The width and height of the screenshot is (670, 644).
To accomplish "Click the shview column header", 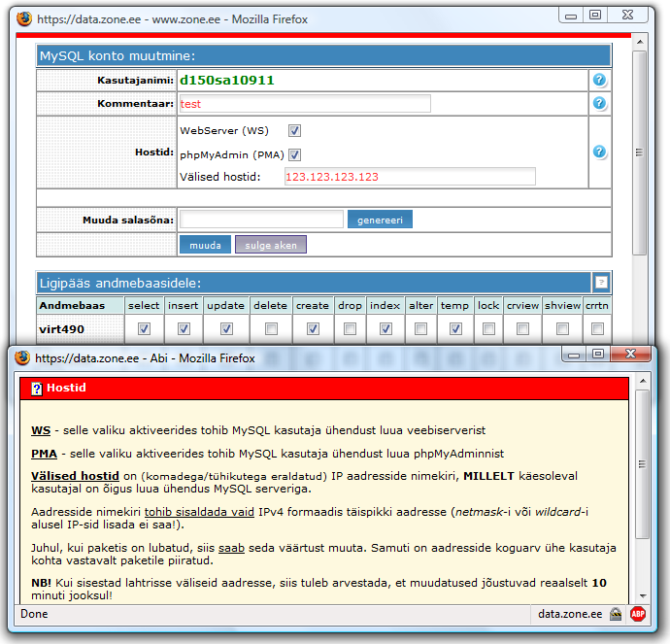I will [562, 306].
